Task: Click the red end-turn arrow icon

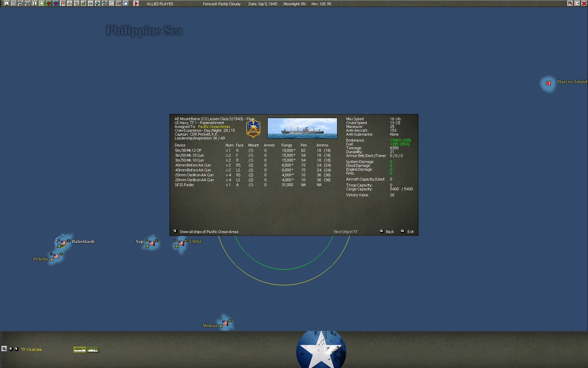Action: pos(136,4)
